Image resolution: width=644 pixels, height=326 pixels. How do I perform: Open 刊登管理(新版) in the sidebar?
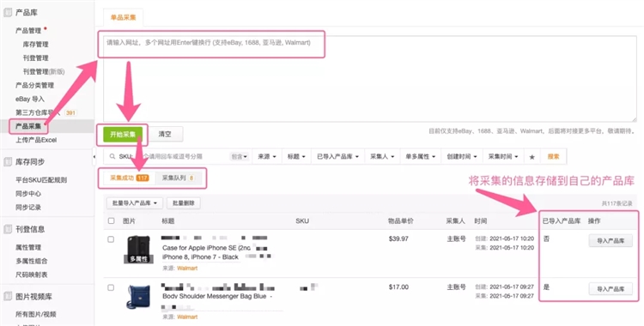(44, 71)
